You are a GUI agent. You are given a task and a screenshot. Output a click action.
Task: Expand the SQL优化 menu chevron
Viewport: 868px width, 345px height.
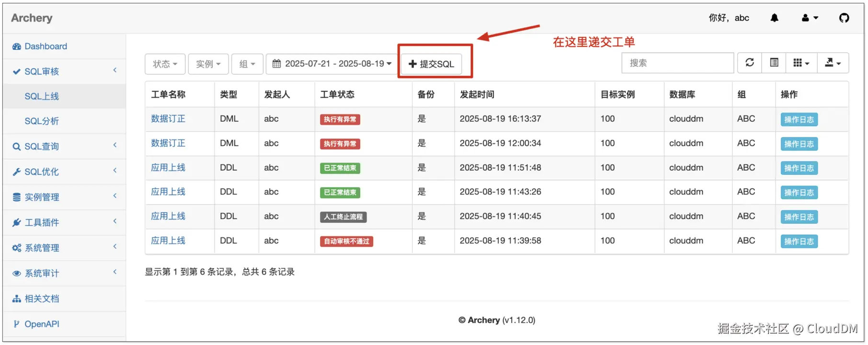[115, 171]
